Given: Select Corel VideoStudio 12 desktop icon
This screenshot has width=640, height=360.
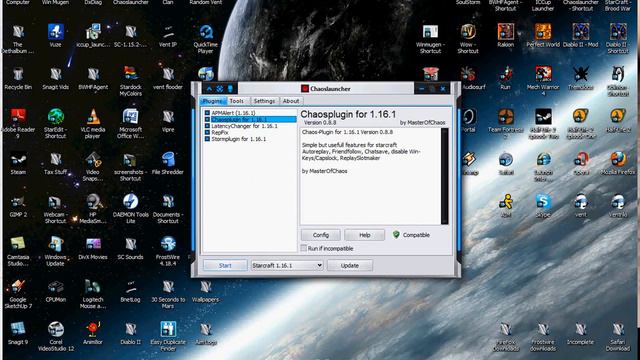Looking at the screenshot, I should (x=56, y=336).
